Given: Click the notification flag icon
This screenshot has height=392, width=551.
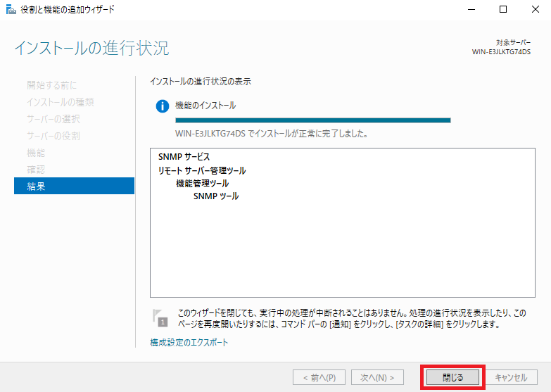Looking at the screenshot, I should tap(160, 318).
